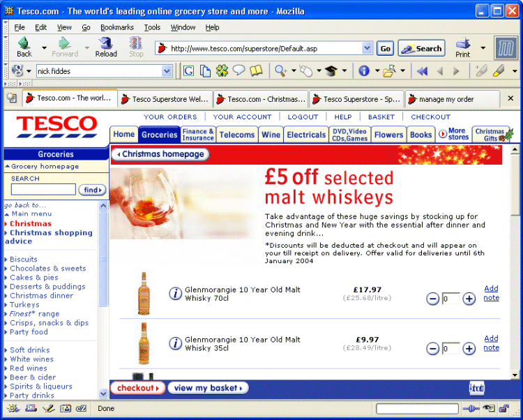Click the main page vertical scrollbar thumb
The image size is (523, 420).
tap(515, 184)
